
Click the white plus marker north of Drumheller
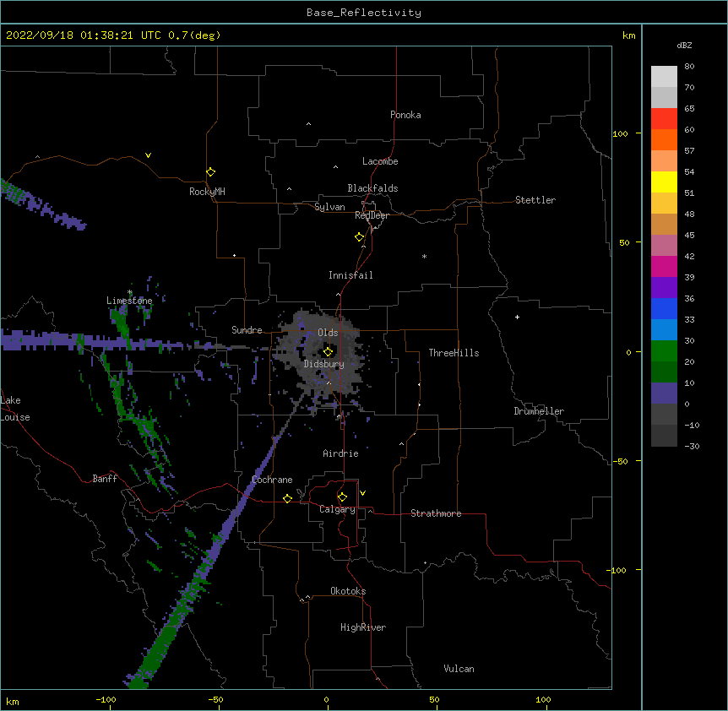(517, 317)
